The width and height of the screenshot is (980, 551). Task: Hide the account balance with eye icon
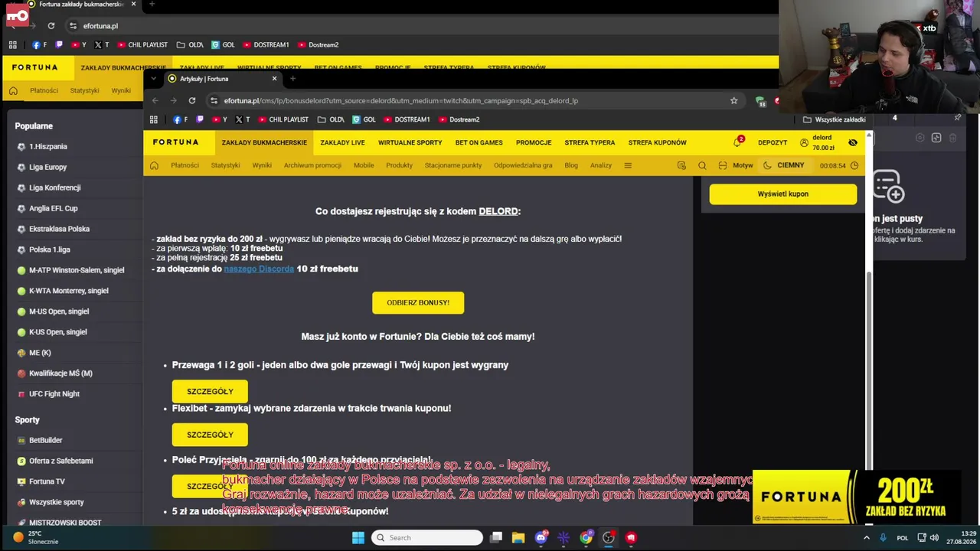click(853, 142)
